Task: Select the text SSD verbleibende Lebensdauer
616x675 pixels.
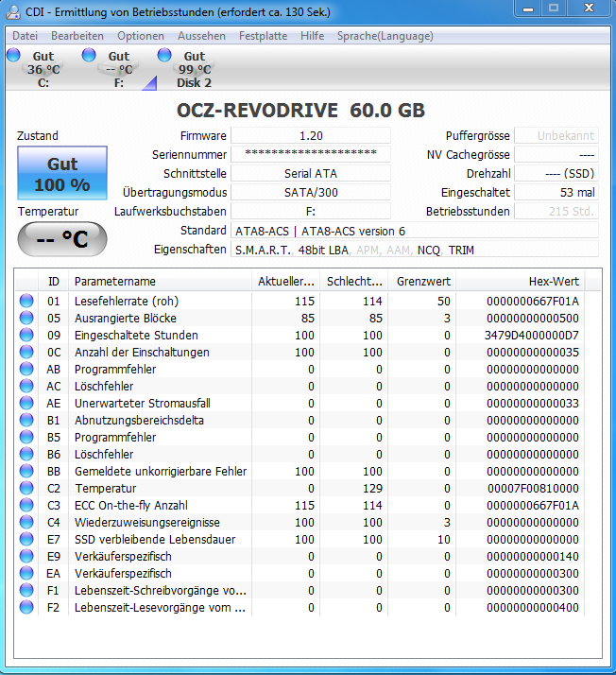Action: 155,539
